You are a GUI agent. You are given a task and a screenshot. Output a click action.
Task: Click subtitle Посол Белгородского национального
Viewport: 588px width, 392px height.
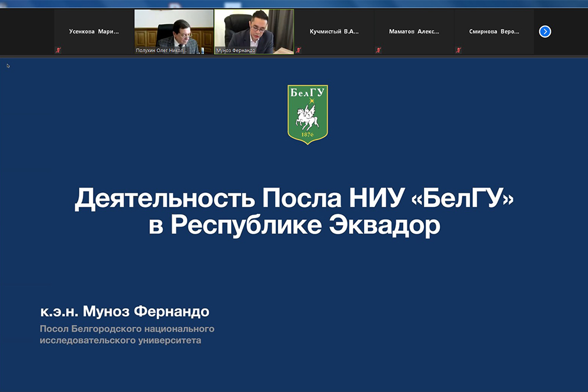pos(127,329)
